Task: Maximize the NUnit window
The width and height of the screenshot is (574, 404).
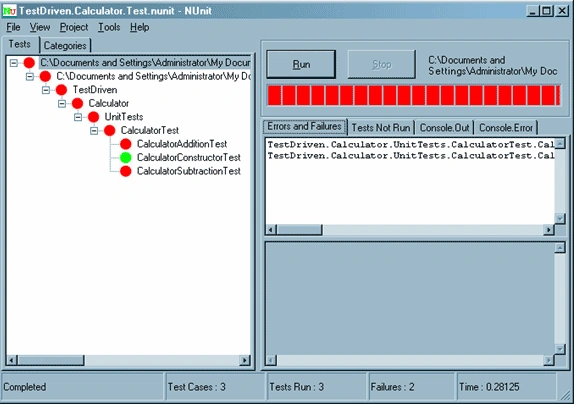Action: point(547,11)
